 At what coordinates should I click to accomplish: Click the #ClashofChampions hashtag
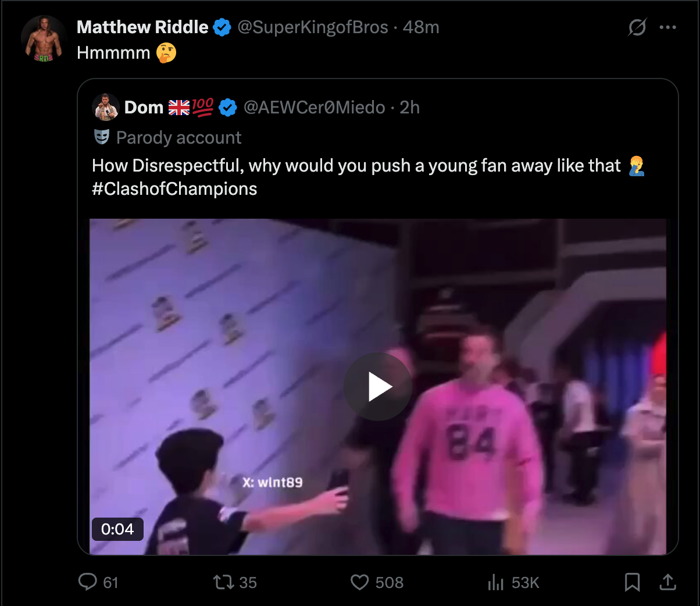174,189
